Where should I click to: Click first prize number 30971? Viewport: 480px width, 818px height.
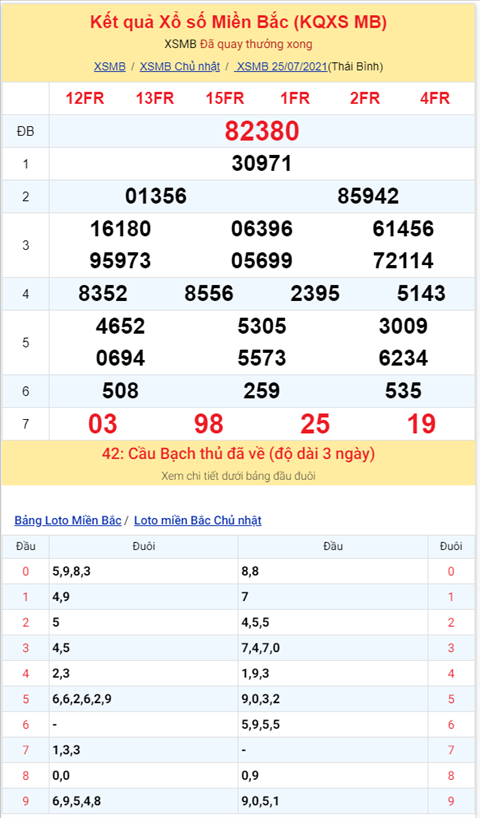point(262,164)
